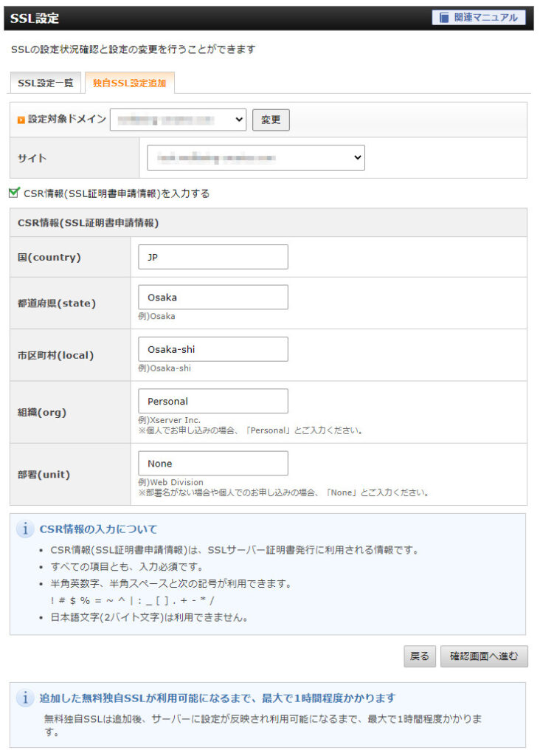Click the note about entering 「None」 for no department
540x756 pixels.
coord(283,492)
